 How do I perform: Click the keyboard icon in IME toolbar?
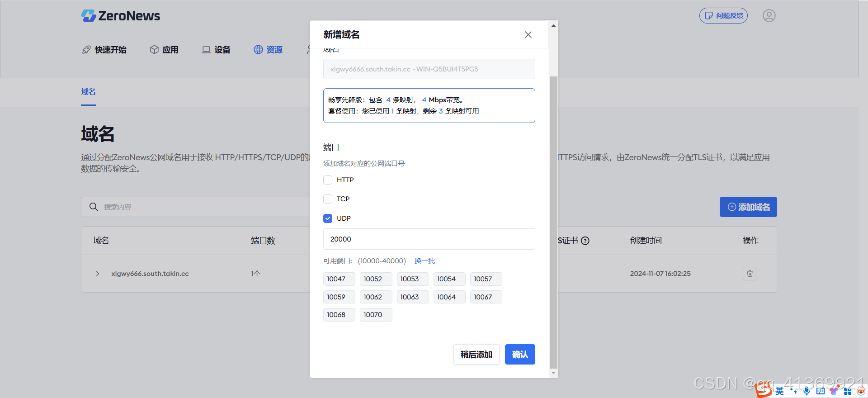[x=821, y=391]
